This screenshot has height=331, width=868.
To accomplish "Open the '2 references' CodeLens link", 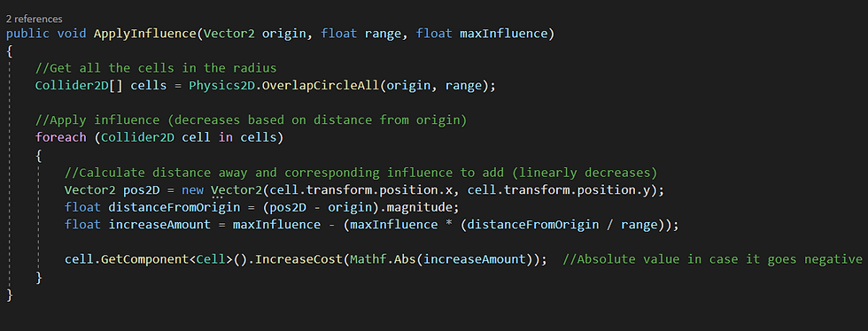I will coord(35,19).
